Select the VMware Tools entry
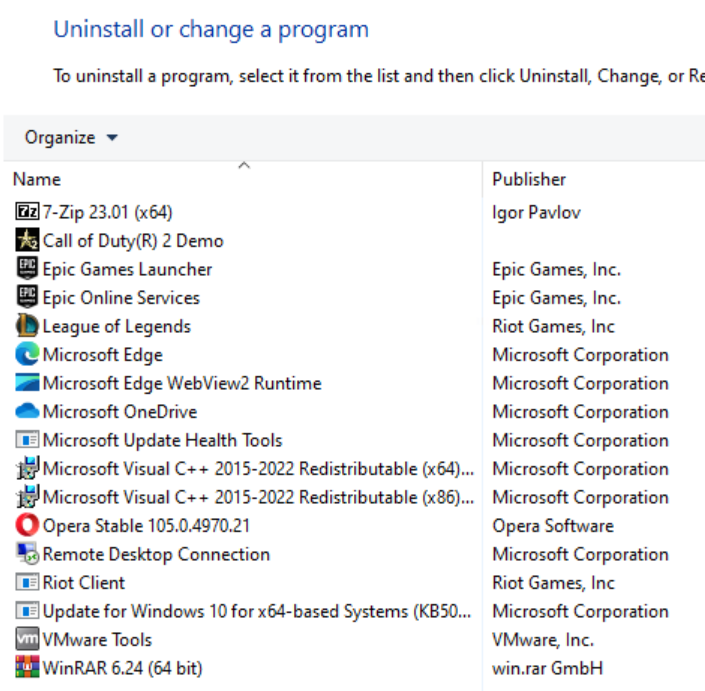The image size is (705, 691). 97,640
